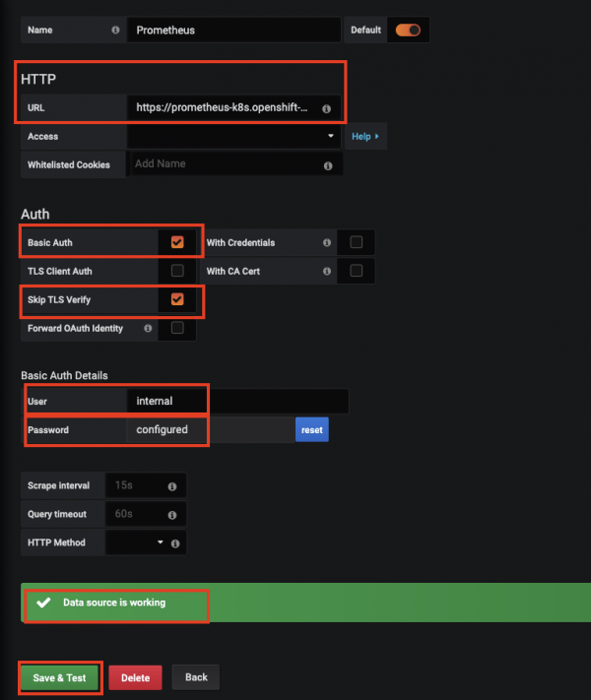The height and width of the screenshot is (700, 591).
Task: Click info icon beside Forward OAuth Identity
Action: (148, 329)
